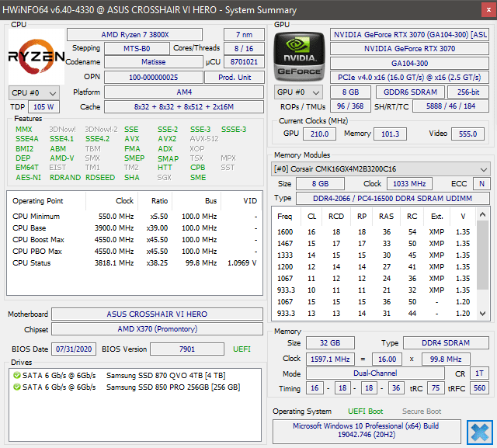This screenshot has width=497, height=448.
Task: Click the memory module clock 1033 MHz field
Action: pyautogui.click(x=409, y=184)
